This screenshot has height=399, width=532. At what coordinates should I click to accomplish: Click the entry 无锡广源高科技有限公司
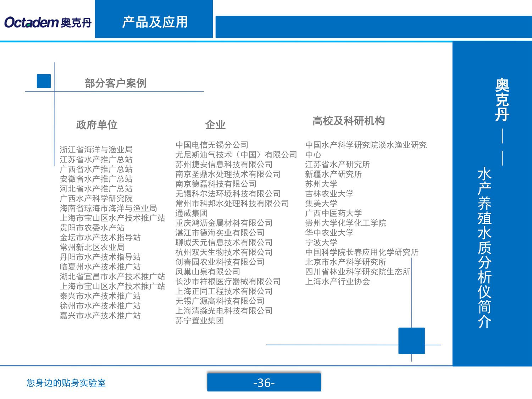click(x=220, y=301)
